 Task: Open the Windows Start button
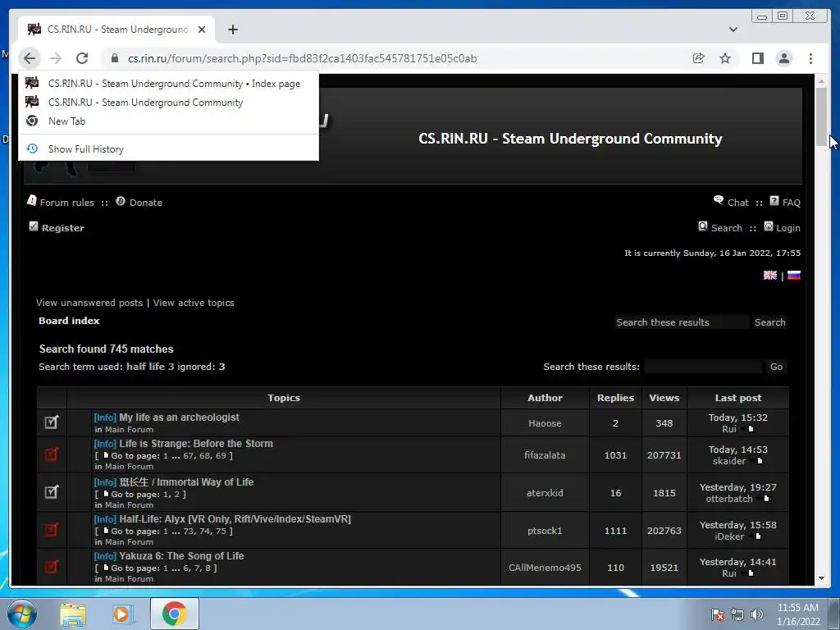(x=22, y=614)
